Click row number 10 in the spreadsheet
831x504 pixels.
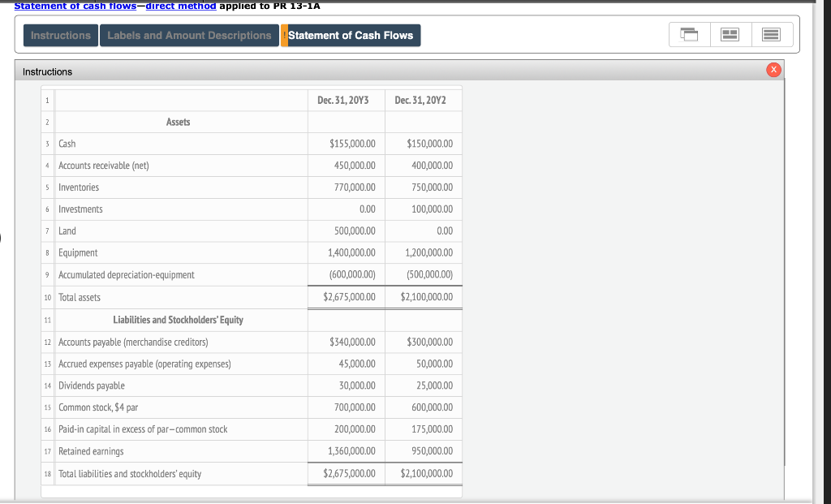coord(46,296)
